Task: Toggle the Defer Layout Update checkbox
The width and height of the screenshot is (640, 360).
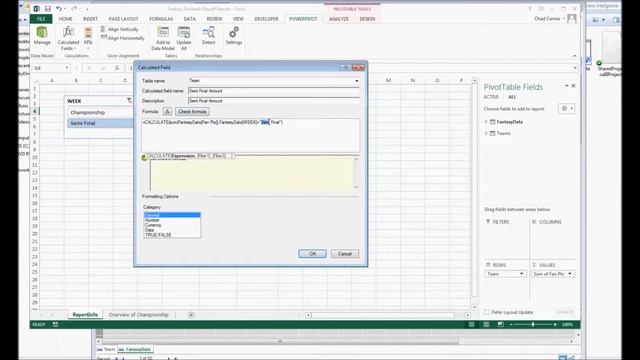Action: point(487,312)
